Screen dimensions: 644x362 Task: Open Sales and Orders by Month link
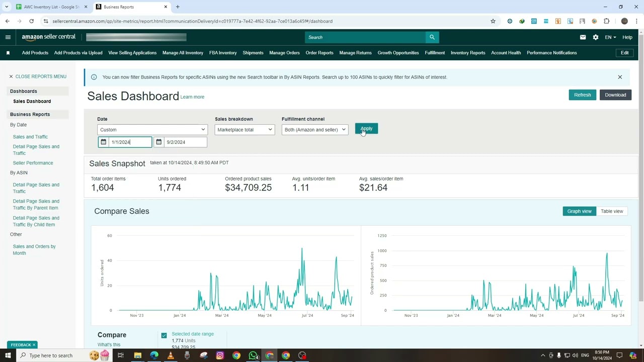34,250
